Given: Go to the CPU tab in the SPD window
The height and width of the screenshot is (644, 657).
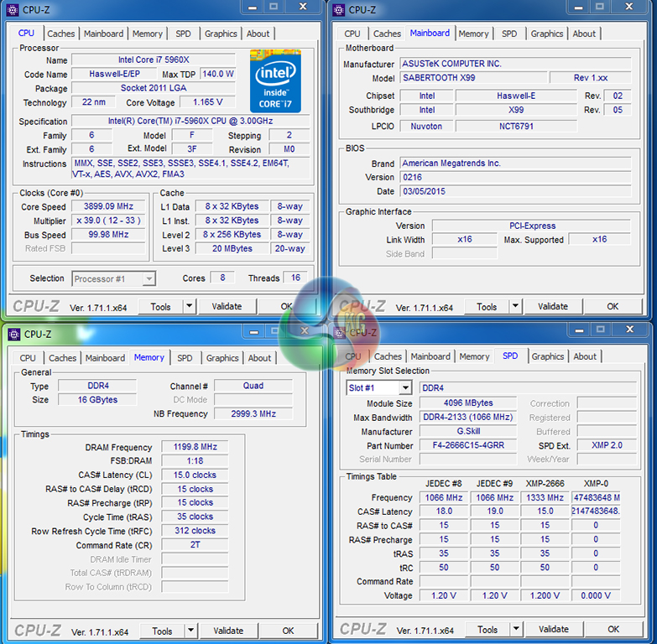Looking at the screenshot, I should click(353, 356).
